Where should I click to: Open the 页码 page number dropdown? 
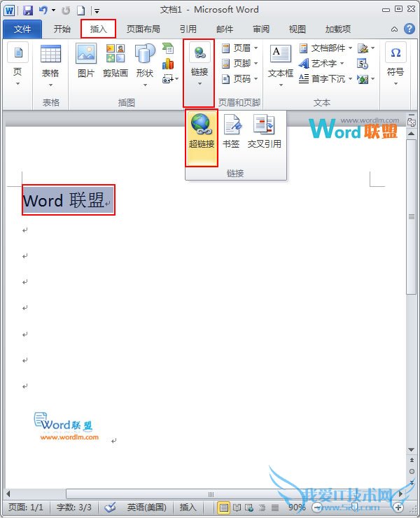(x=240, y=79)
